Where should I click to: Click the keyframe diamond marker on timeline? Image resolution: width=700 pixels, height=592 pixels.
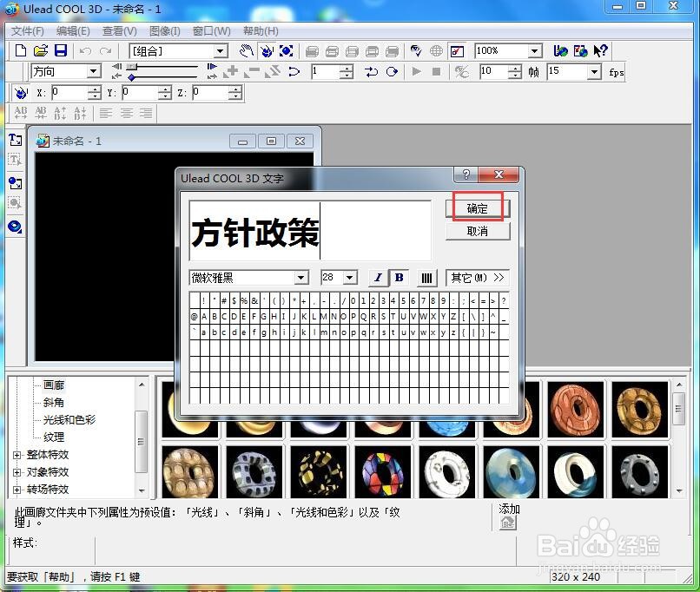tap(131, 77)
